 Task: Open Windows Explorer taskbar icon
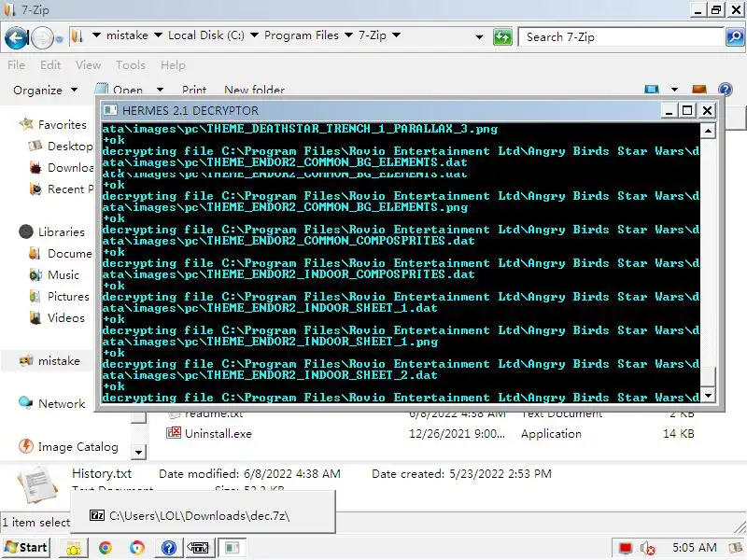pos(74,548)
